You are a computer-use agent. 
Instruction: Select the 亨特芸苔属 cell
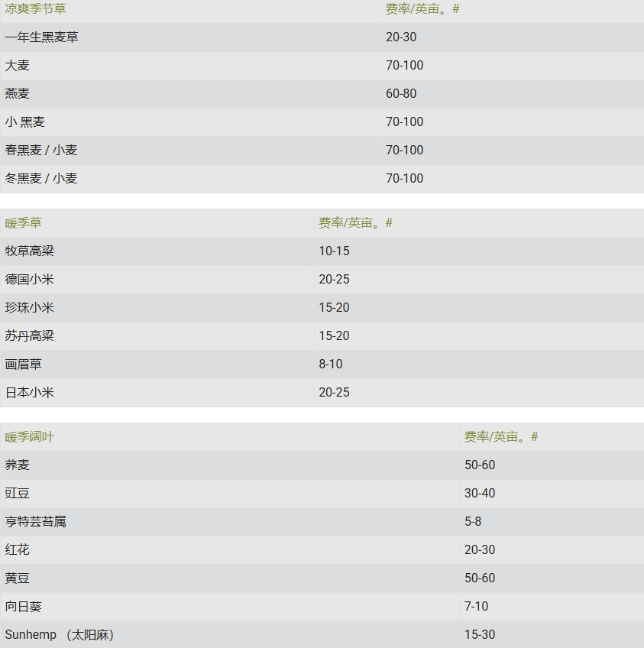tap(36, 522)
